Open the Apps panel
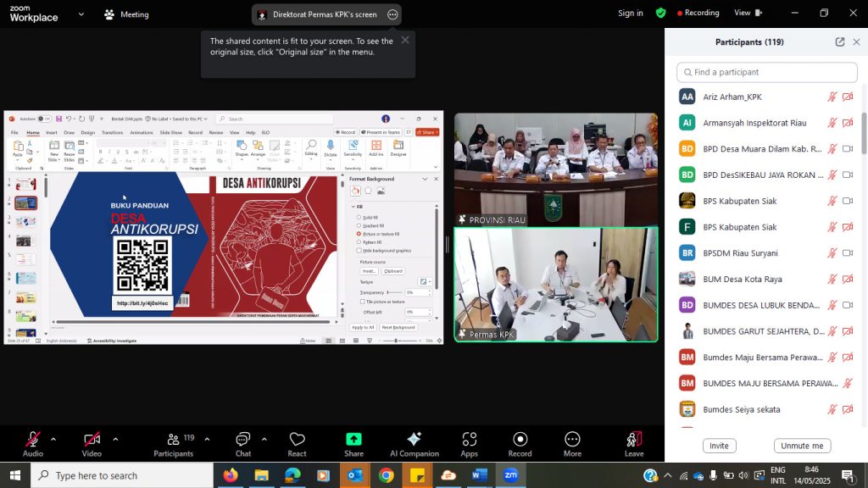The image size is (868, 488). [x=469, y=444]
